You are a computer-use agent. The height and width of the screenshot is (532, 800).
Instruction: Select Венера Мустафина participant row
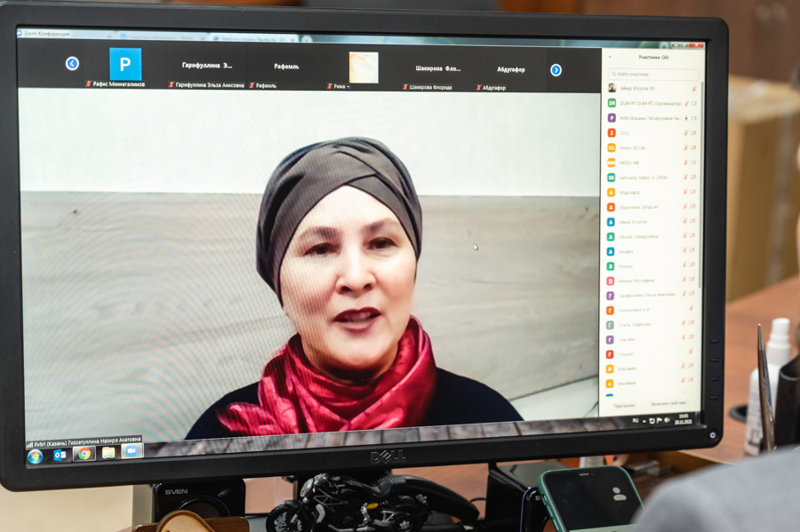click(652, 281)
